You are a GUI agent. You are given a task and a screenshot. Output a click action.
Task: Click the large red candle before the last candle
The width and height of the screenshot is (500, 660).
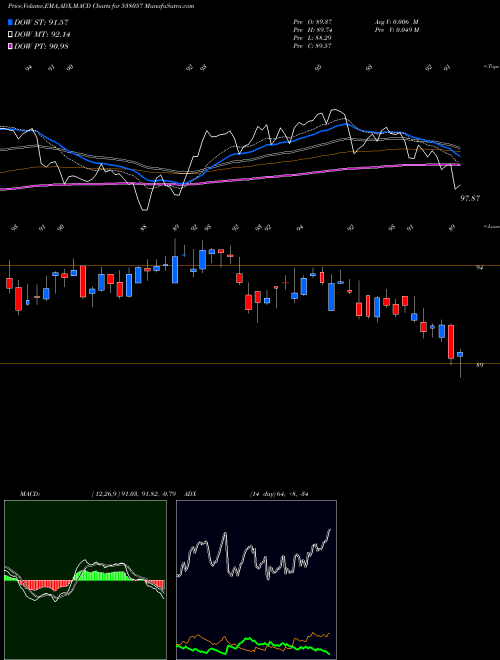click(x=451, y=341)
